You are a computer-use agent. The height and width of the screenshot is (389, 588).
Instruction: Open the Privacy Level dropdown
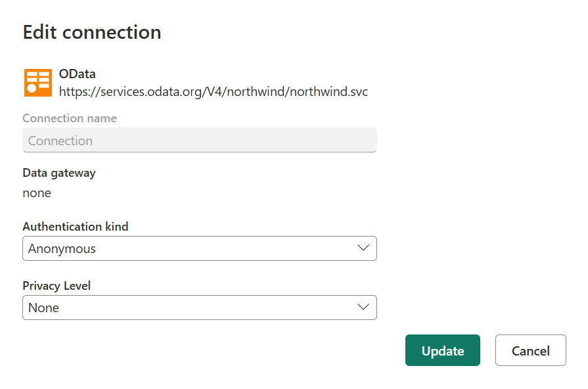click(x=200, y=308)
